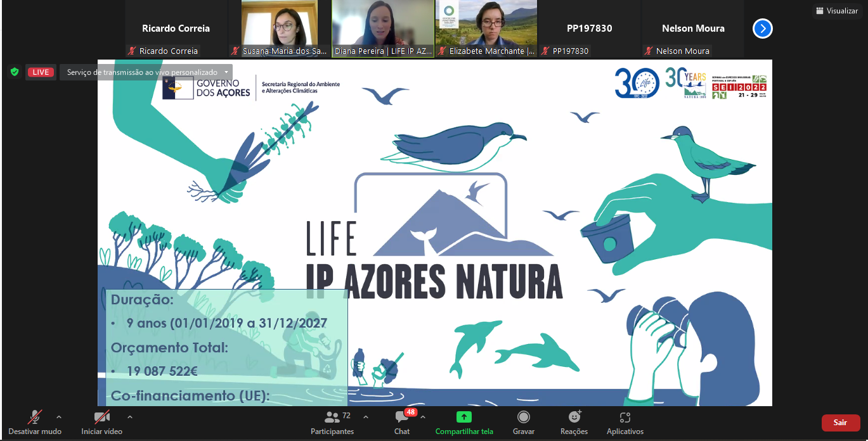Select Diana Pereira's video thumbnail
This screenshot has width=868, height=441.
point(383,25)
